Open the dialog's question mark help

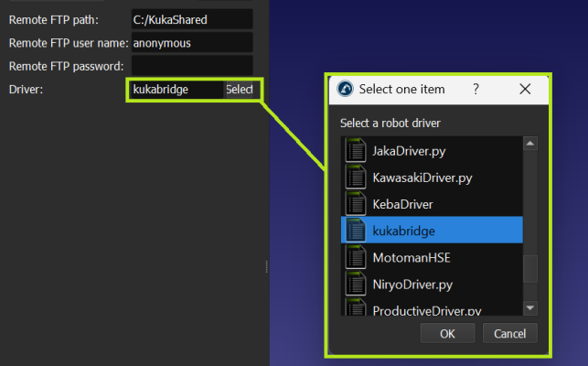point(476,89)
